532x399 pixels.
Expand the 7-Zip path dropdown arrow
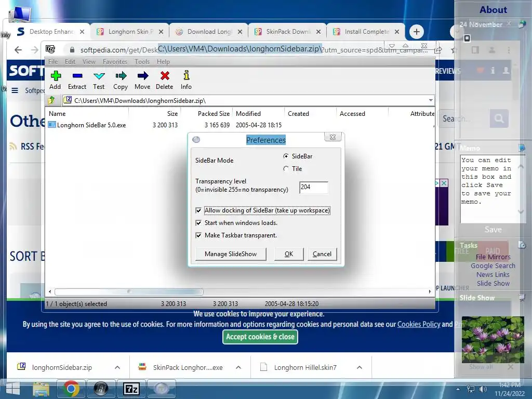431,100
